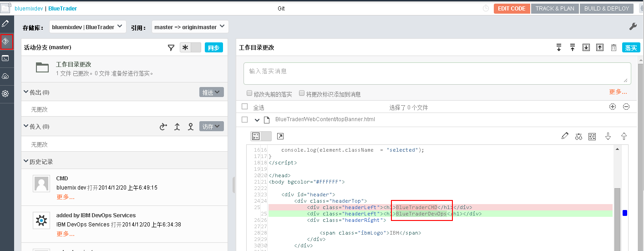Viewport: 644px width, 251px height.
Task: Open the master => origin/master reference dropdown
Action: 190,27
